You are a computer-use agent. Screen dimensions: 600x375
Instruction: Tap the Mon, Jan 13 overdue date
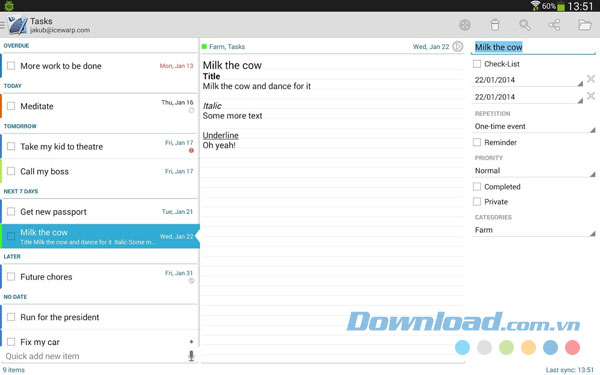(176, 66)
